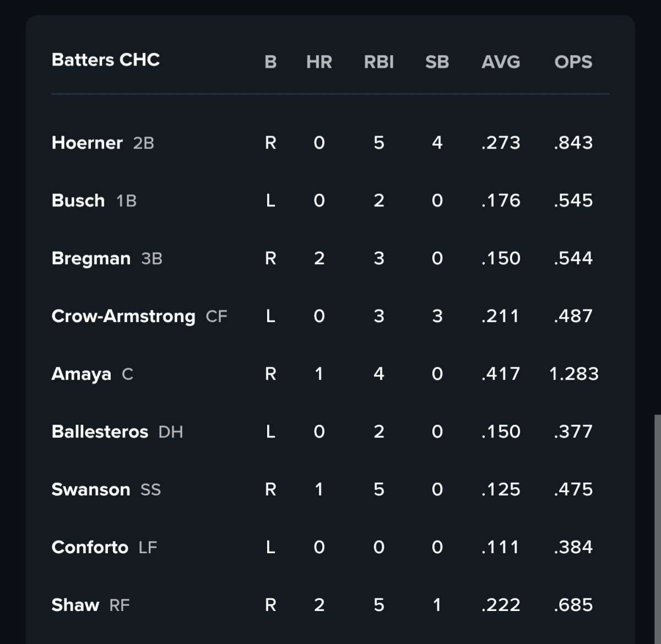View Amaya's player profile
661x644 pixels.
[x=81, y=374]
